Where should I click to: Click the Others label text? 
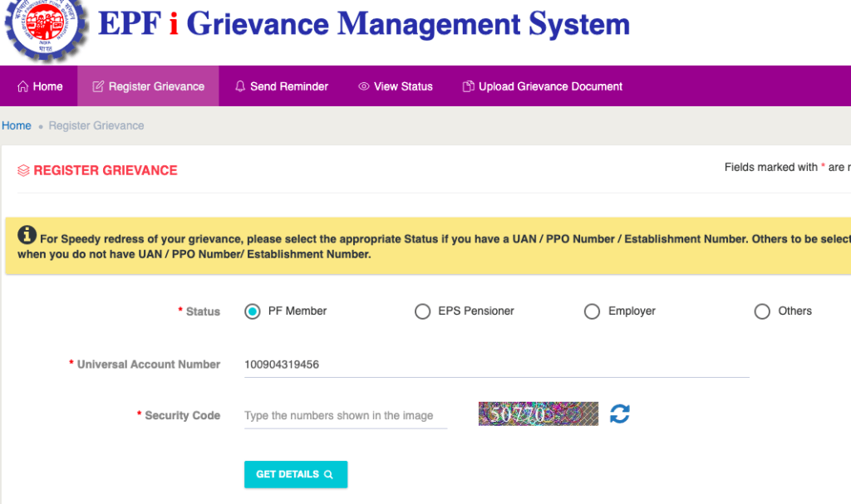[795, 311]
